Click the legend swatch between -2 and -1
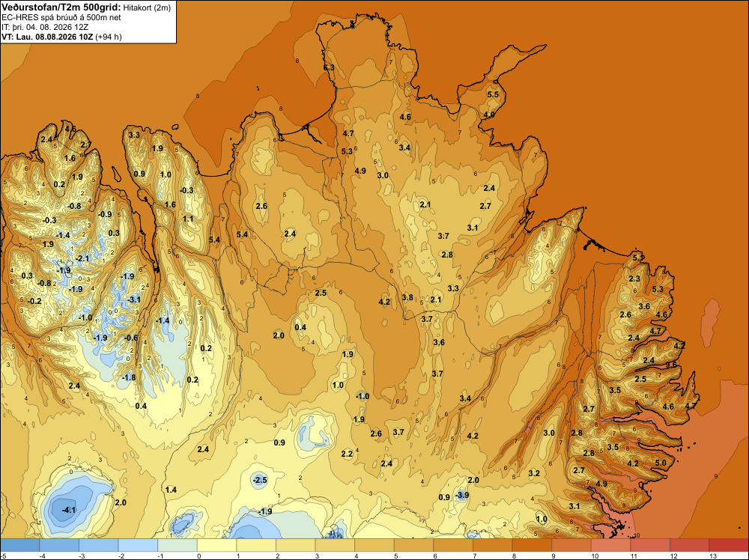Screen dimensions: 749x560 [138, 545]
